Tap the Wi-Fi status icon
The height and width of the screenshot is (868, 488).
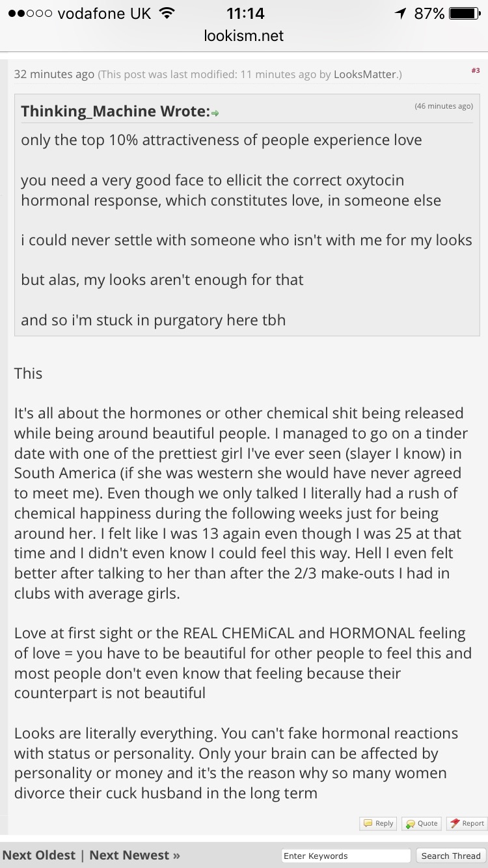[x=167, y=13]
